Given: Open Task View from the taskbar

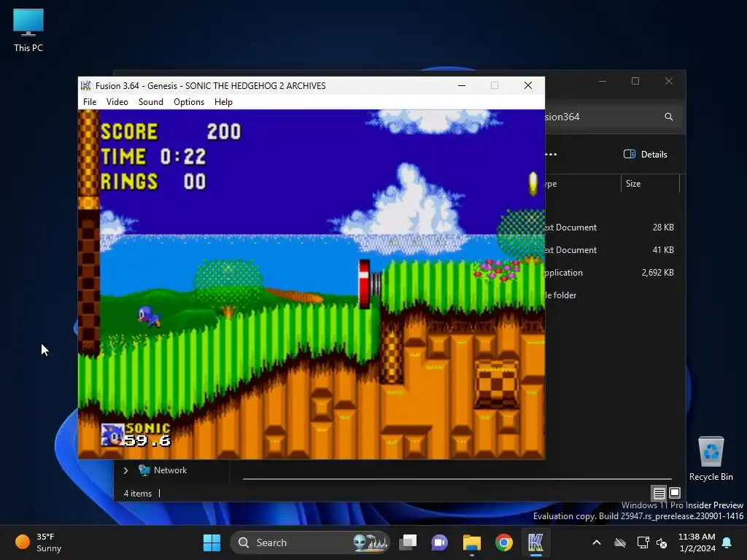Looking at the screenshot, I should click(408, 542).
